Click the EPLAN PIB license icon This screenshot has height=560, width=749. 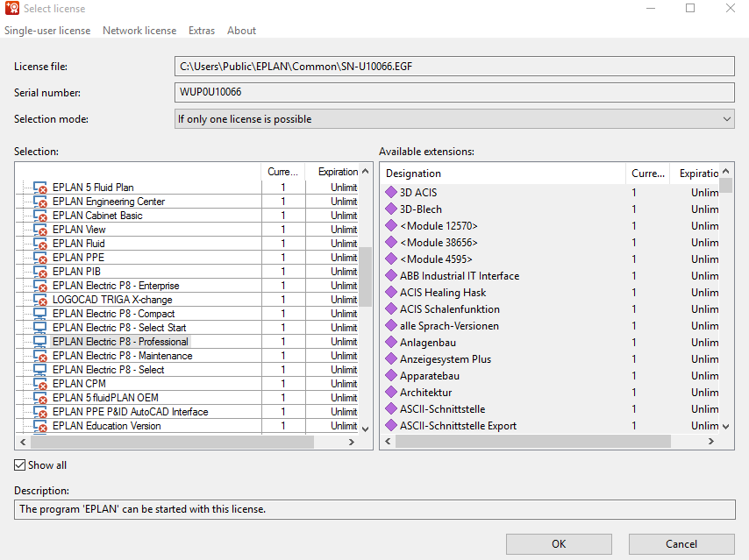(x=40, y=272)
